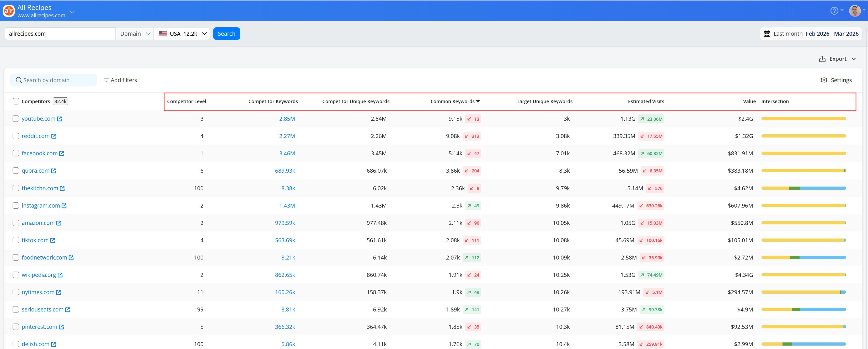Open nytimes.com external link icon
The image size is (868, 349).
(59, 292)
